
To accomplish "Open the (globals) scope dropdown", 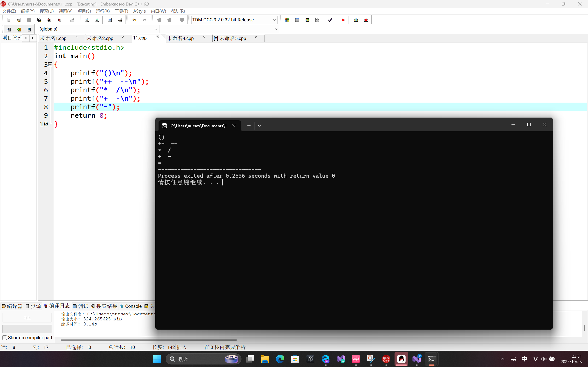I will tap(156, 29).
